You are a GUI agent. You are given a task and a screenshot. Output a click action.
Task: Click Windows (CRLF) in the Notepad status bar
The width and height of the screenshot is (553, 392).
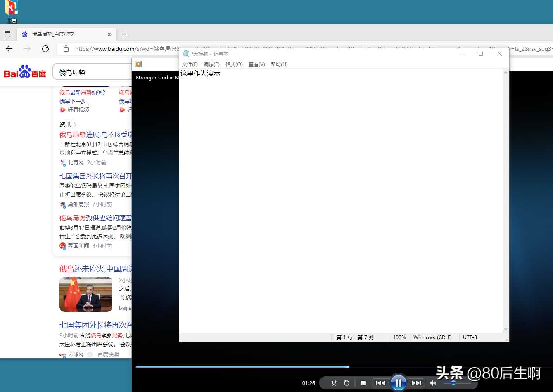pyautogui.click(x=432, y=337)
